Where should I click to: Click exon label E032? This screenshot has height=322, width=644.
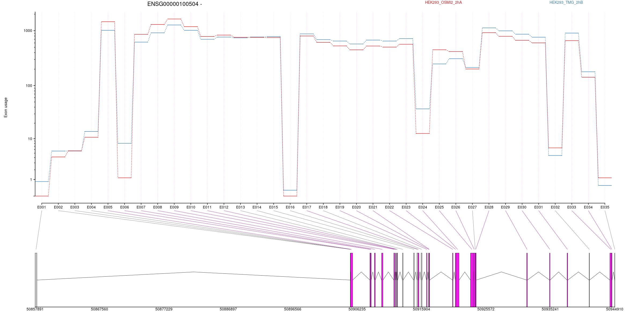555,207
